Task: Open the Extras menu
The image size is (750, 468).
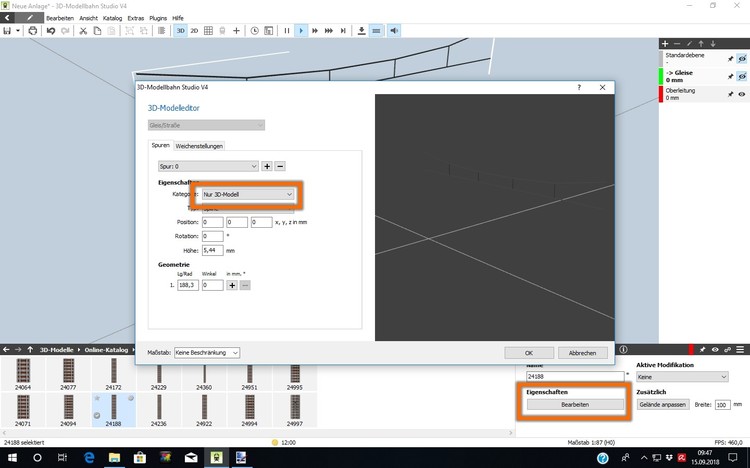Action: tap(136, 18)
